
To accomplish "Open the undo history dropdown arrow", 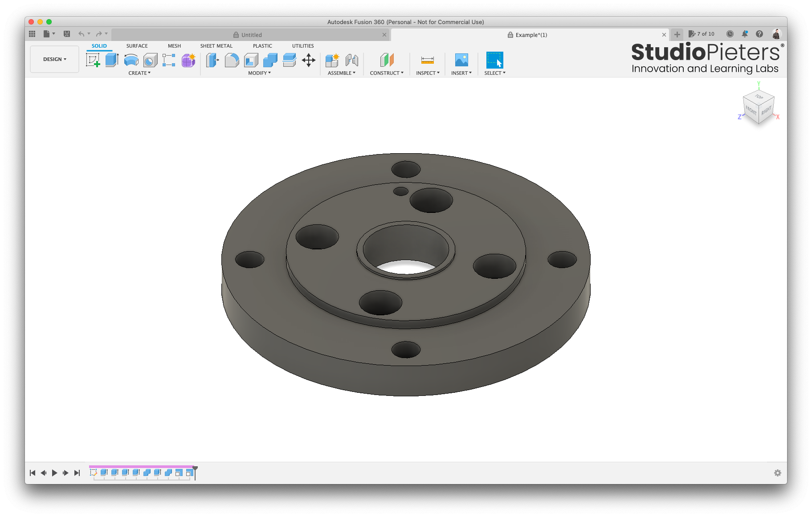I will (89, 34).
